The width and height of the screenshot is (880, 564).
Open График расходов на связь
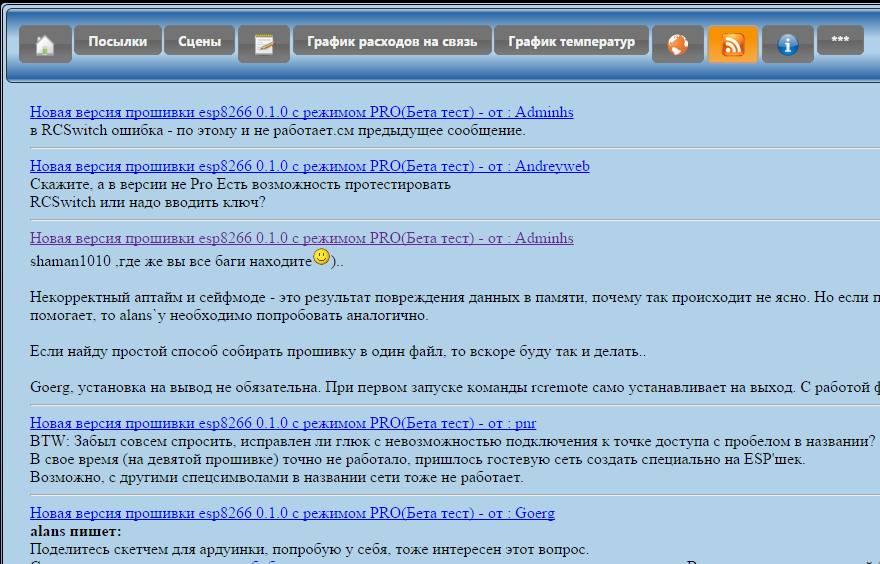pyautogui.click(x=392, y=40)
